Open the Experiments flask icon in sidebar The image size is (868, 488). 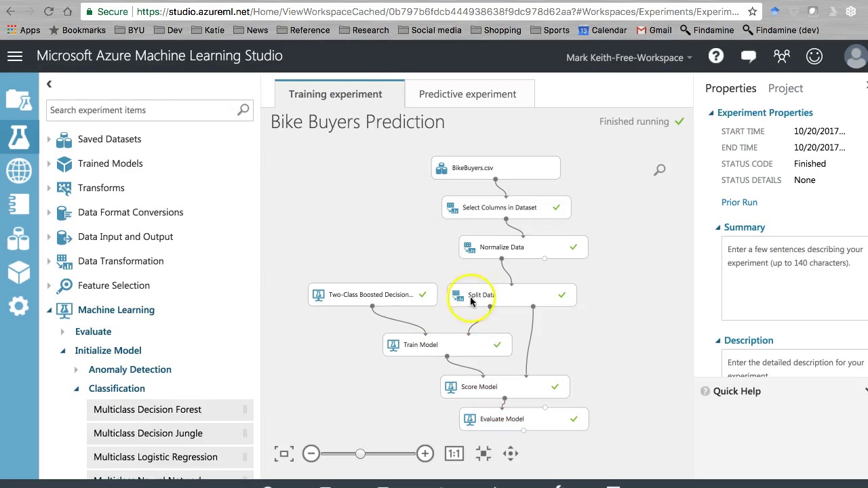tap(19, 138)
